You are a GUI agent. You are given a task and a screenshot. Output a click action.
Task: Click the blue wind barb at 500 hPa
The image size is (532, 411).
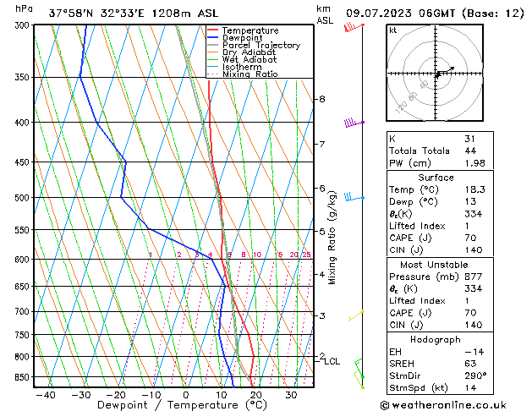[354, 197]
